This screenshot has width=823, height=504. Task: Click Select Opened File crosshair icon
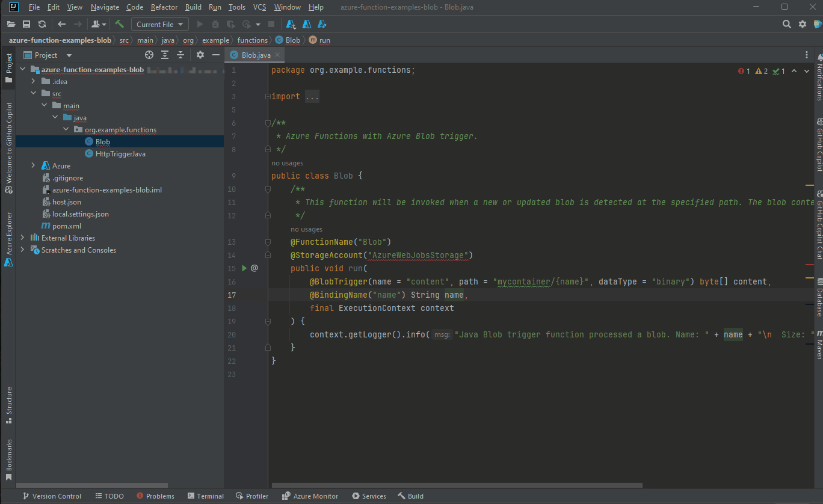click(149, 55)
